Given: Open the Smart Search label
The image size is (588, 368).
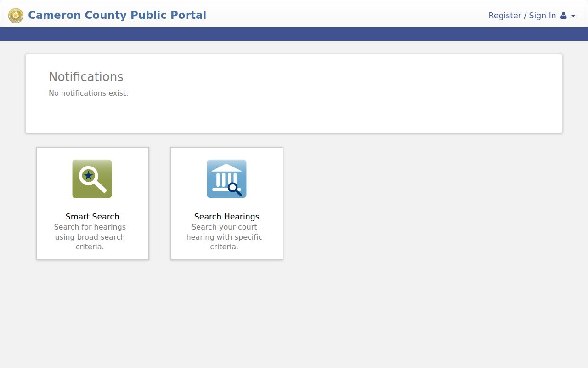Looking at the screenshot, I should (92, 217).
